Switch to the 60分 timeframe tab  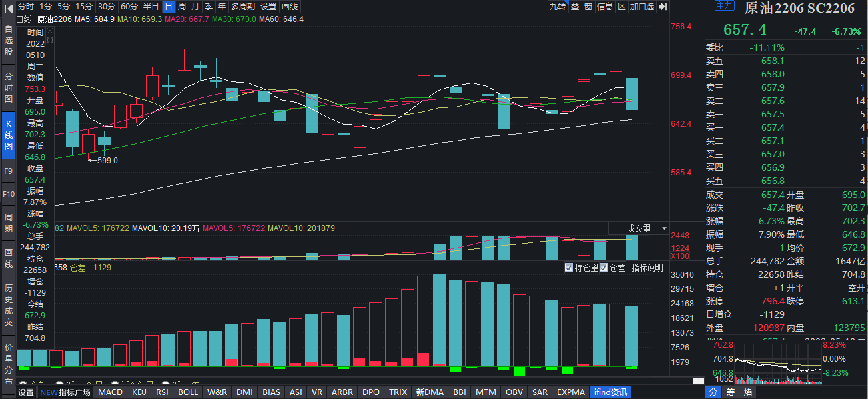[x=129, y=6]
